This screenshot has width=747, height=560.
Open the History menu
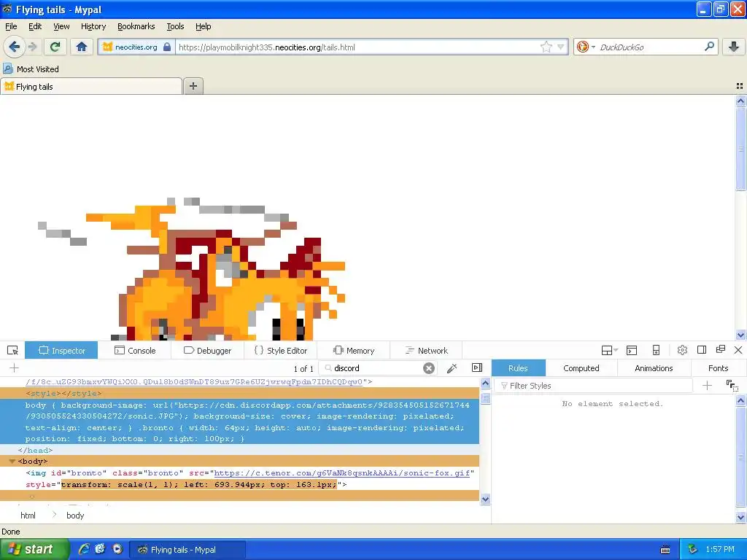click(93, 27)
